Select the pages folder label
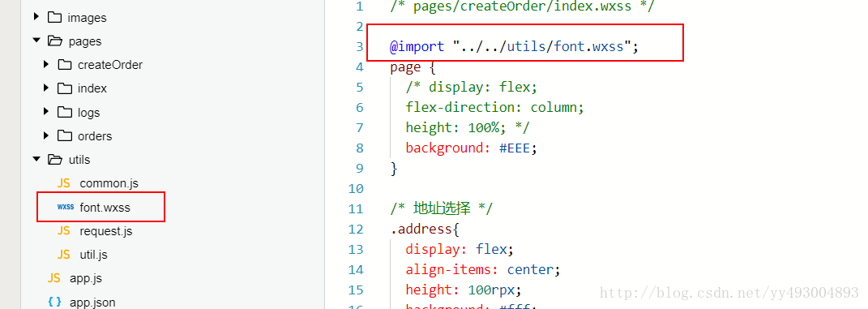This screenshot has height=309, width=868. point(85,41)
